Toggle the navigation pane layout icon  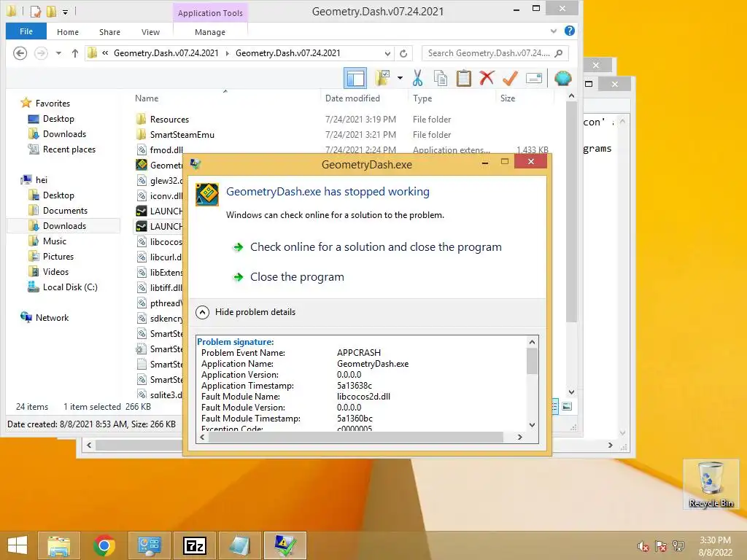tap(355, 78)
